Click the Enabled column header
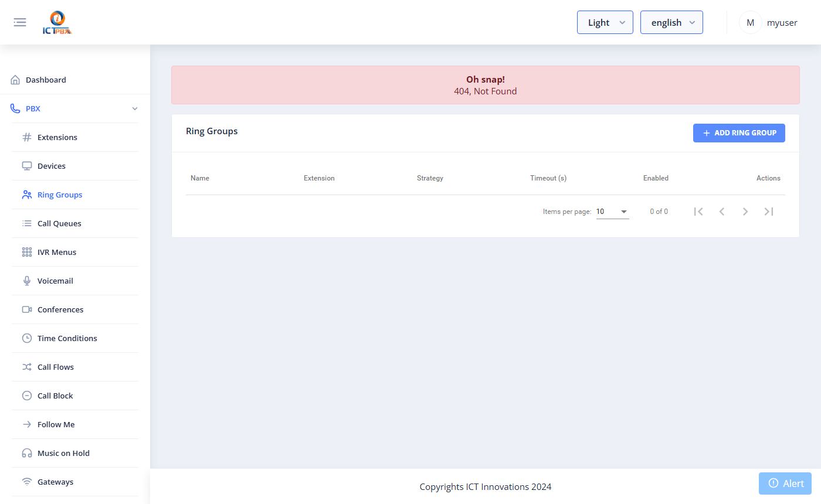 (656, 178)
